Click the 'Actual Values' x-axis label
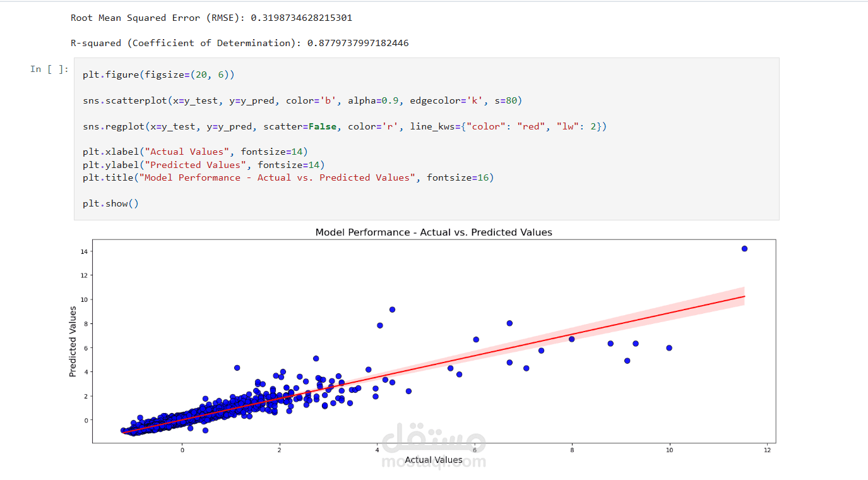The height and width of the screenshot is (480, 868). pos(434,460)
